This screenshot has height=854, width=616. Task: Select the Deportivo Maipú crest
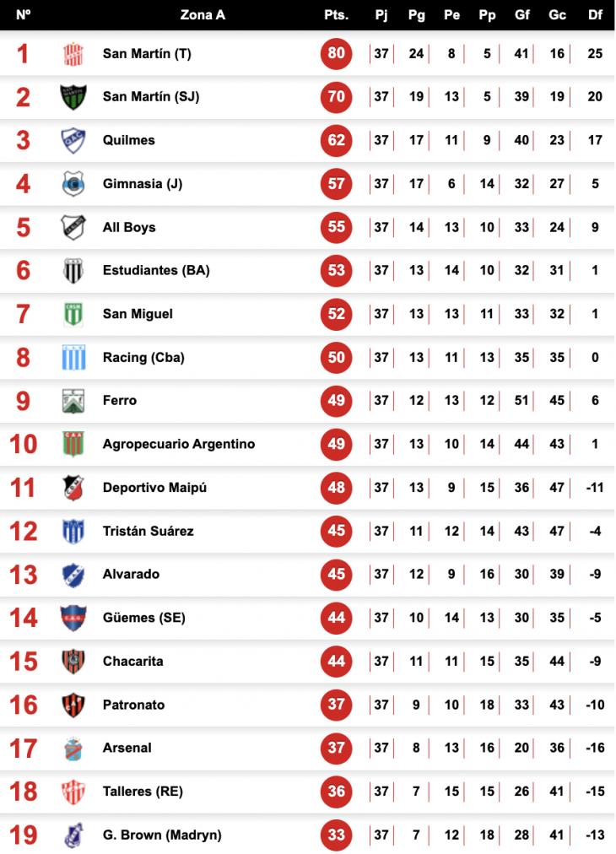[x=73, y=488]
